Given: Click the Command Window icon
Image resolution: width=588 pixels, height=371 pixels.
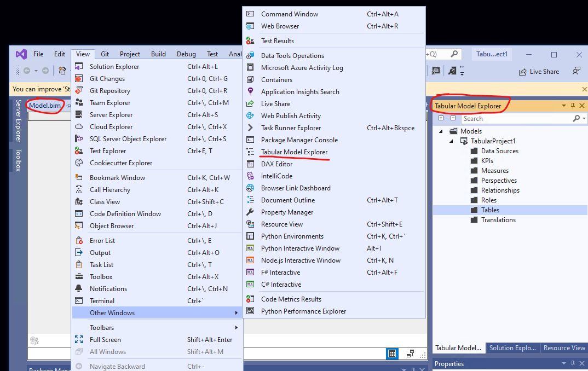Looking at the screenshot, I should [x=250, y=14].
